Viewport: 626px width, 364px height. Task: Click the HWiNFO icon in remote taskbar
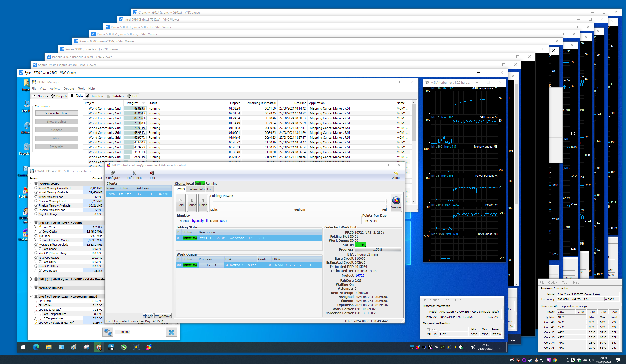coord(111,347)
